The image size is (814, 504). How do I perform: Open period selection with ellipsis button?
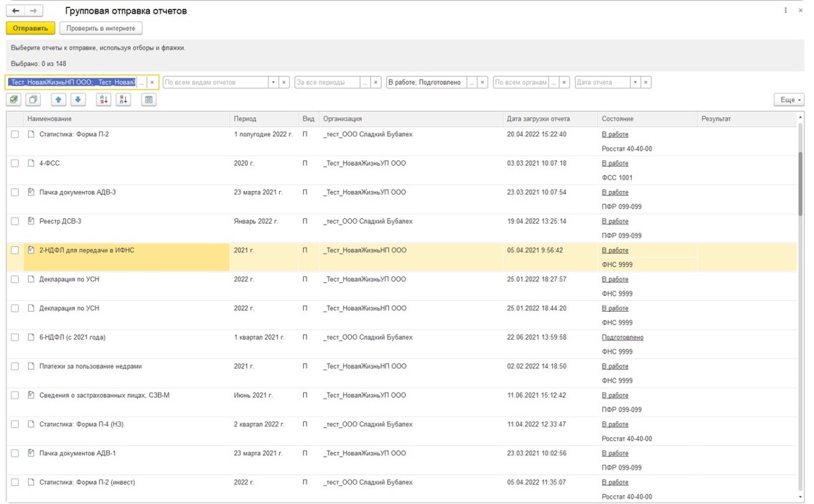pyautogui.click(x=365, y=82)
